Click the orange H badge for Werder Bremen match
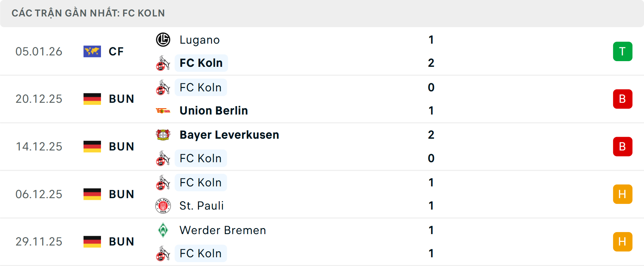Image resolution: width=644 pixels, height=266 pixels. click(623, 241)
